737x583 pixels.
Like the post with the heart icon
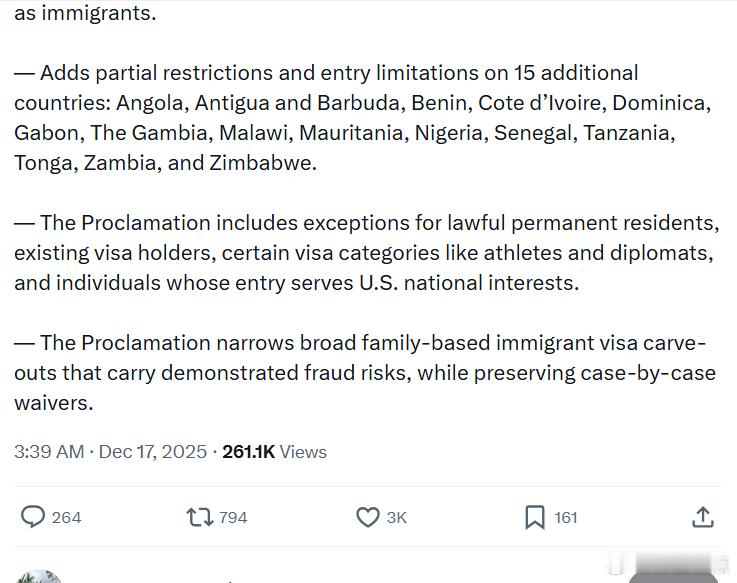tap(367, 517)
